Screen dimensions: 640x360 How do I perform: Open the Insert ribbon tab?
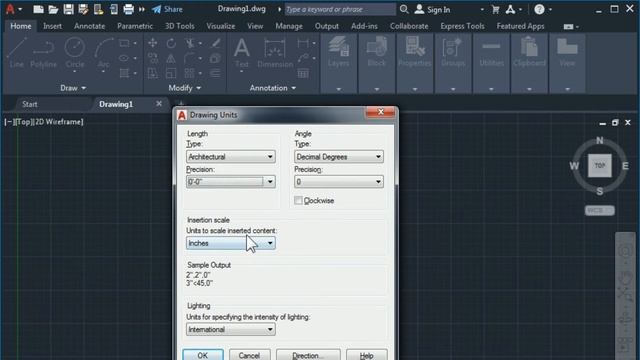[53, 26]
